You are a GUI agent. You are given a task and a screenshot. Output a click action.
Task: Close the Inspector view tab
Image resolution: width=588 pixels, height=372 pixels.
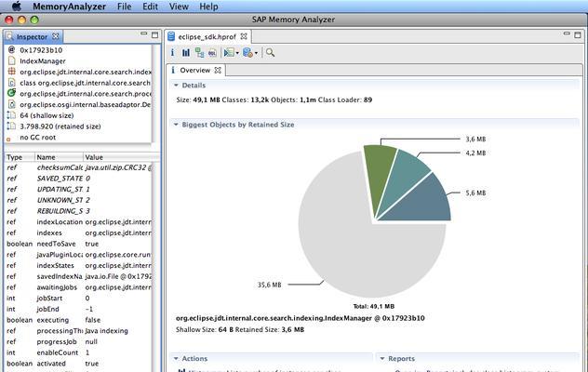(x=56, y=36)
